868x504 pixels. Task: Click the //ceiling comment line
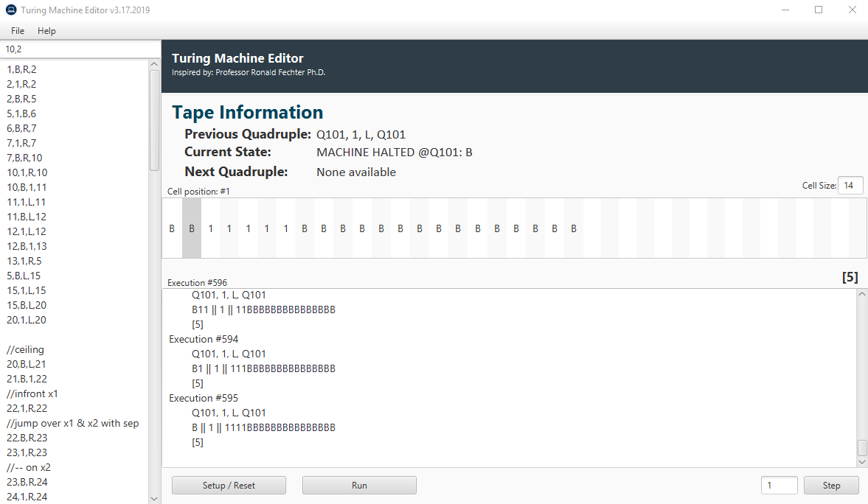pyautogui.click(x=25, y=349)
